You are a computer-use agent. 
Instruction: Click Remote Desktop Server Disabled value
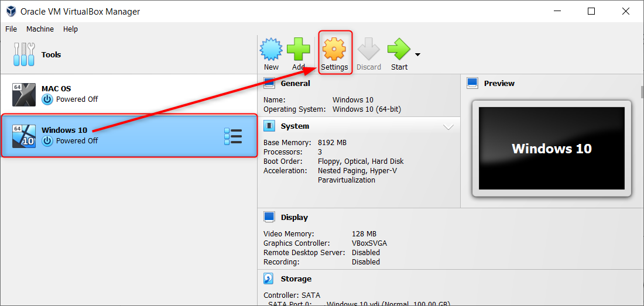click(366, 253)
